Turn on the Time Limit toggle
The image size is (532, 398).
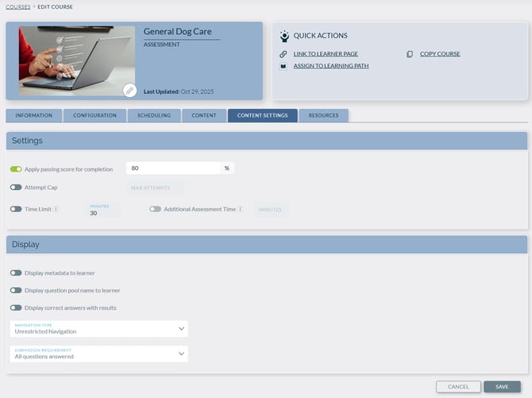pyautogui.click(x=16, y=209)
